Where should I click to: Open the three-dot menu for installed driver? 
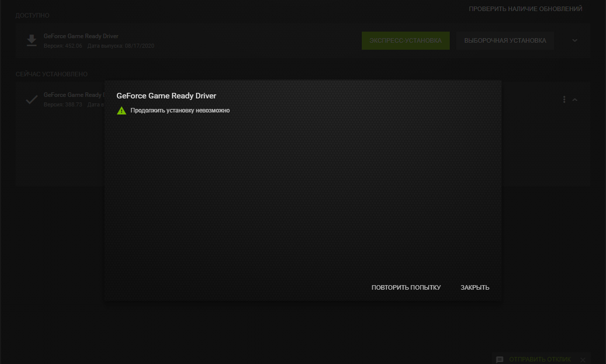[x=564, y=99]
